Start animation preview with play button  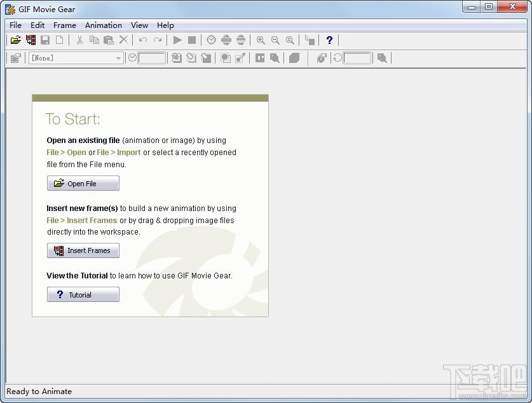[x=177, y=40]
